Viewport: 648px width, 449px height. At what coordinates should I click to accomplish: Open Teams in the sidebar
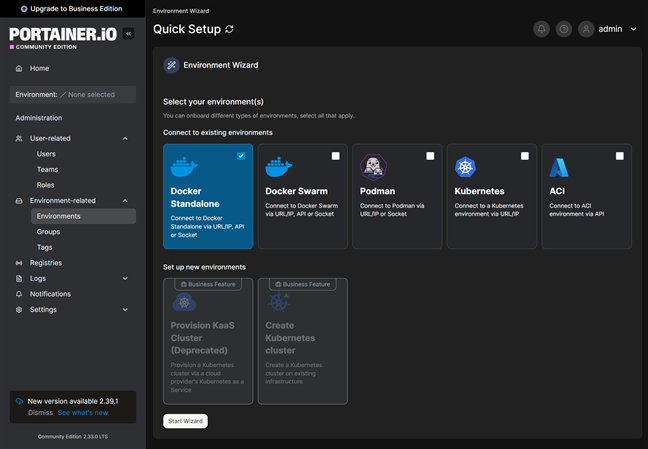click(x=47, y=170)
